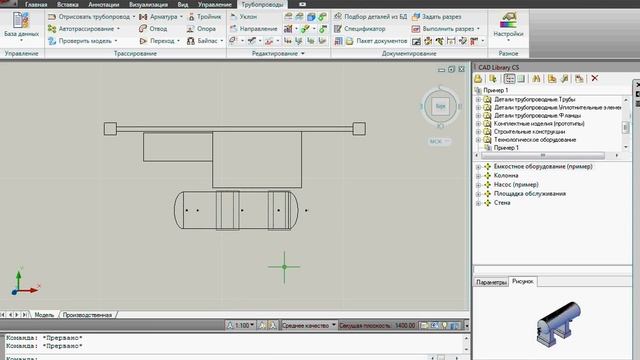This screenshot has width=640, height=360.
Task: Expand the Редактирование panel arrow
Action: [x=302, y=53]
